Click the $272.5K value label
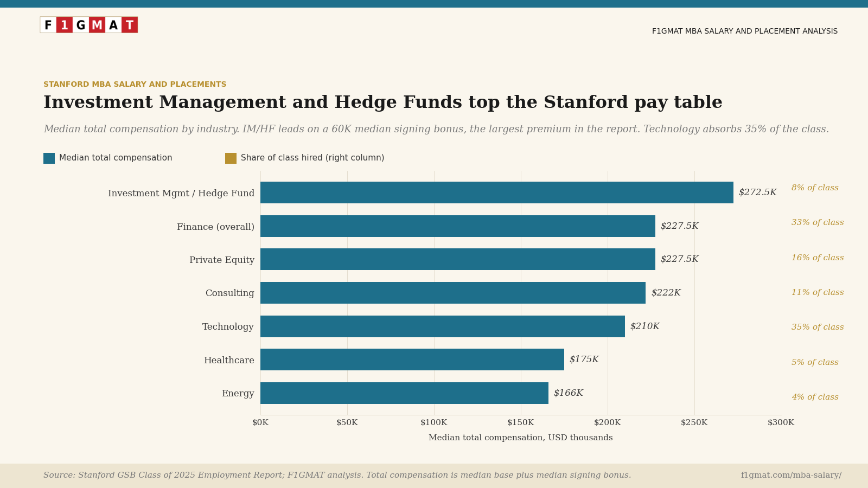The width and height of the screenshot is (868, 488). coord(757,192)
